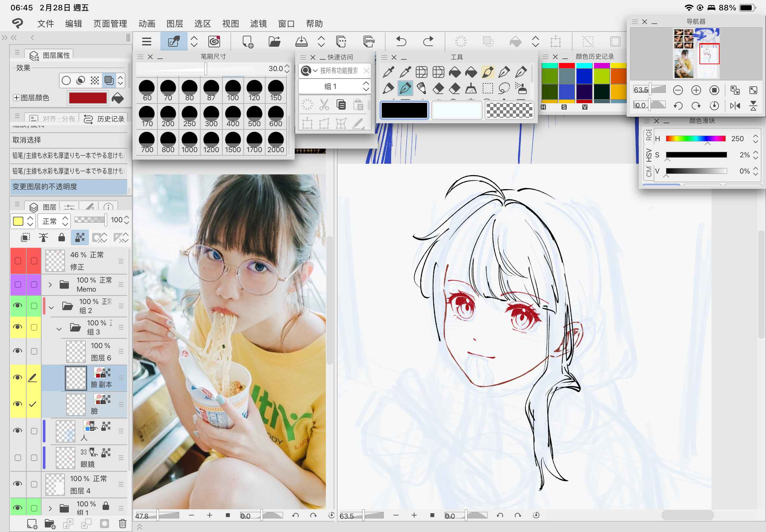The image size is (766, 532).
Task: Click the 帮助 menu
Action: click(315, 24)
